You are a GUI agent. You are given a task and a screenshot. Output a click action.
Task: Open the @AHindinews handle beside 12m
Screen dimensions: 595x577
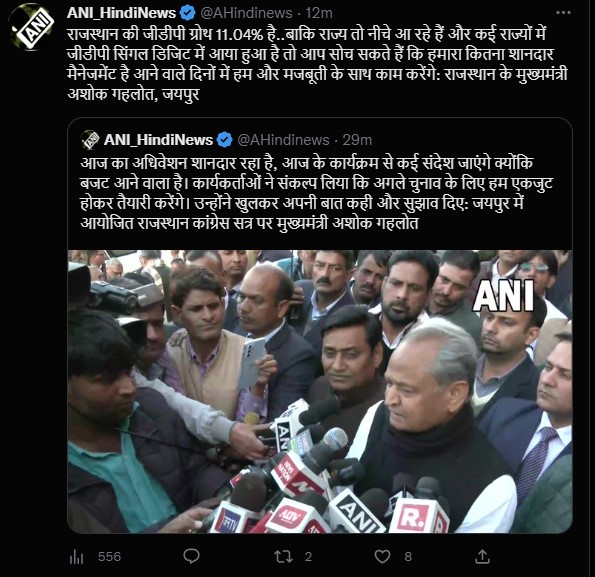246,13
